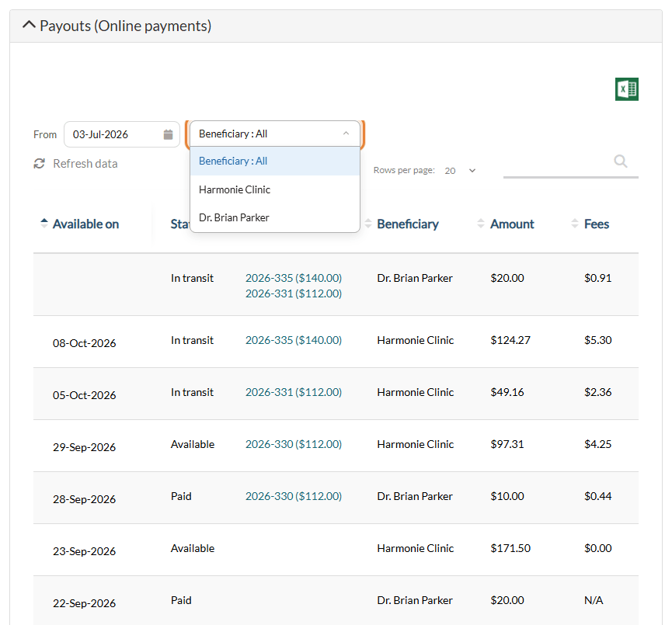This screenshot has height=625, width=672.
Task: Open invoice 2026-335 in 08-Oct-2026 row
Action: pyautogui.click(x=294, y=340)
